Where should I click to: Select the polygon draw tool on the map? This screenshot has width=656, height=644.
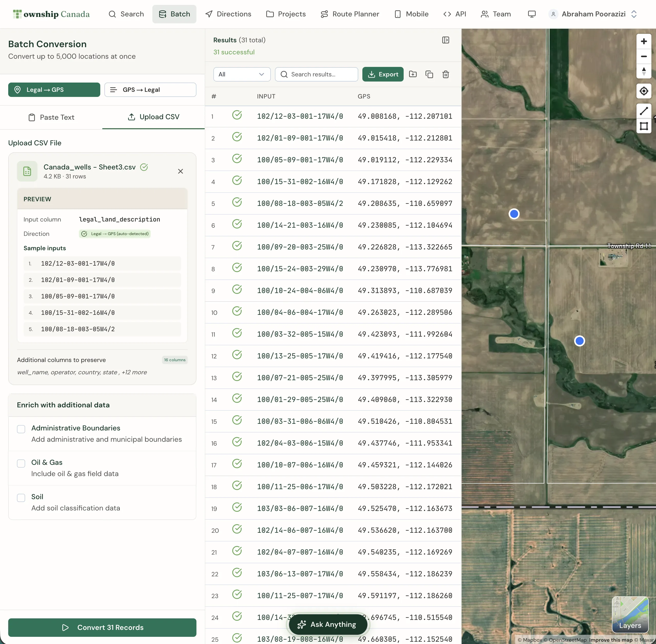(643, 126)
